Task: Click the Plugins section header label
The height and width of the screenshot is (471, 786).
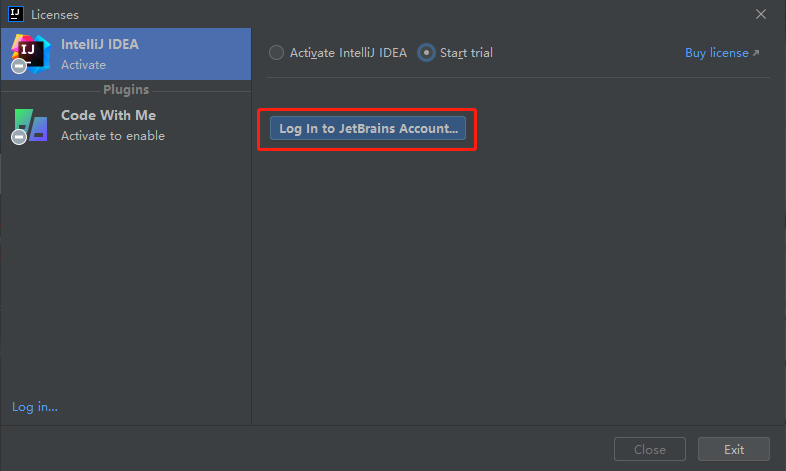Action: pyautogui.click(x=126, y=90)
